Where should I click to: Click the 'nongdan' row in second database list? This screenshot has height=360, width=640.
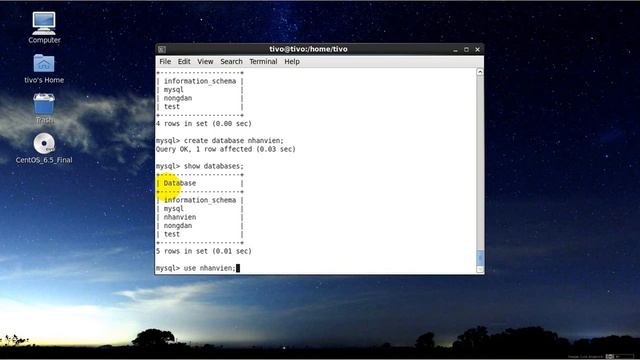pyautogui.click(x=178, y=225)
